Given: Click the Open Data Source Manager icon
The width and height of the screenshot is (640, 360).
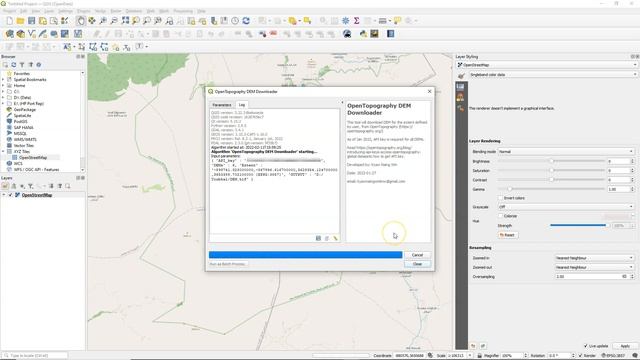Looking at the screenshot, I should click(9, 34).
